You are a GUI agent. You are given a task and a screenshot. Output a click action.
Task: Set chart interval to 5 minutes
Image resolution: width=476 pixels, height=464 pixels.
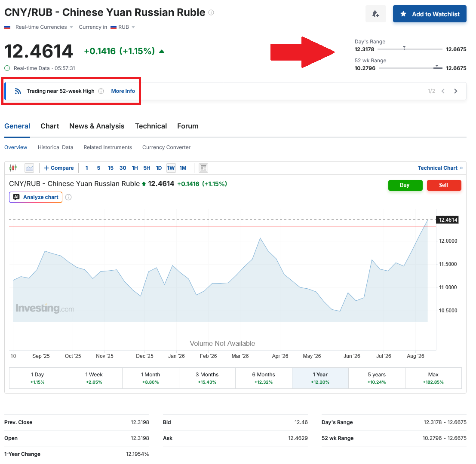tap(98, 168)
